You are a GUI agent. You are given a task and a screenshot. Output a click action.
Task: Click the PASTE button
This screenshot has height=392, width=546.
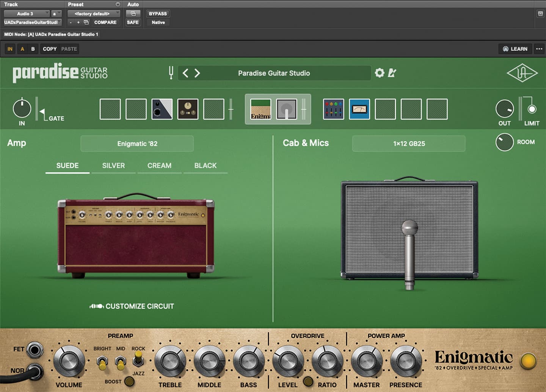[69, 49]
